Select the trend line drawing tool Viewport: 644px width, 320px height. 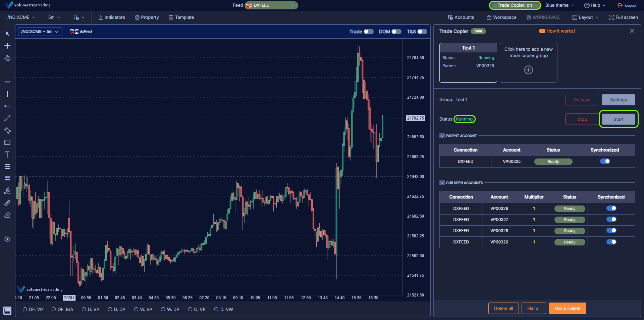click(x=7, y=118)
